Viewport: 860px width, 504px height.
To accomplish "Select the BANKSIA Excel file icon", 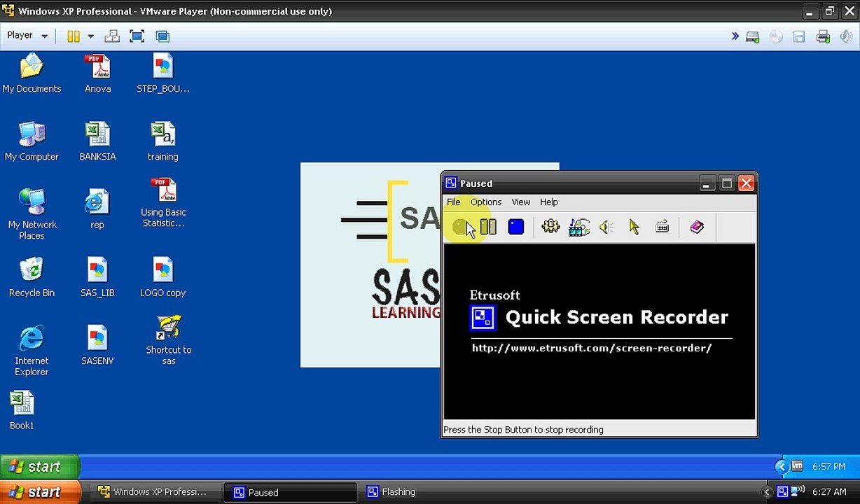I will click(97, 142).
